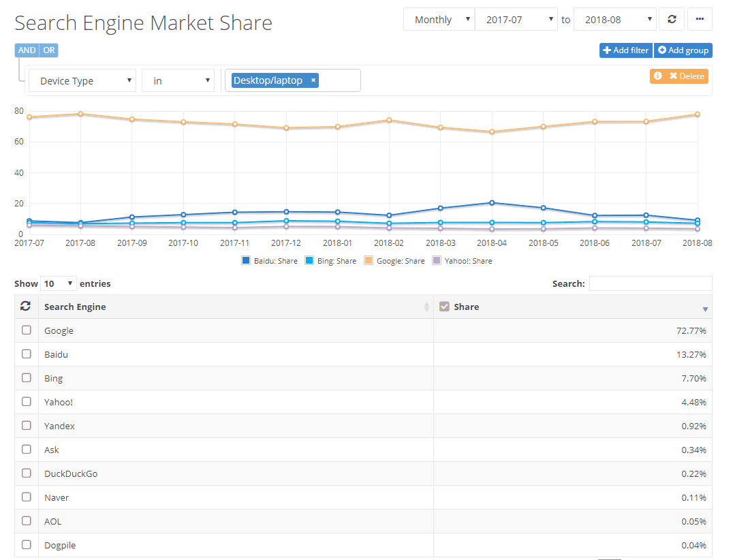
Task: Click the table refresh icon in header
Action: click(26, 306)
